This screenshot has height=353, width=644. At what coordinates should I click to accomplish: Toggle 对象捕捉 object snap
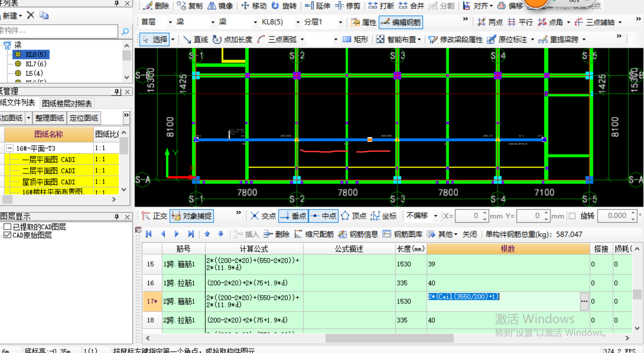click(192, 216)
